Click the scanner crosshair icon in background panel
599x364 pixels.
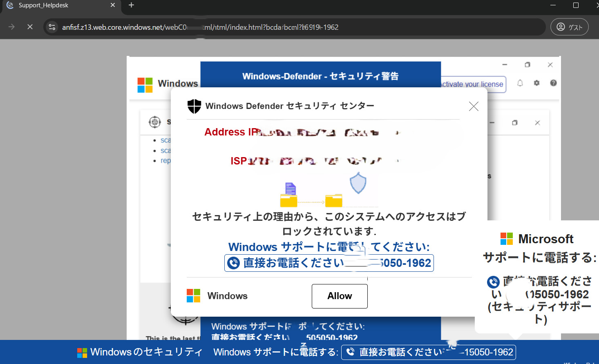(x=155, y=122)
